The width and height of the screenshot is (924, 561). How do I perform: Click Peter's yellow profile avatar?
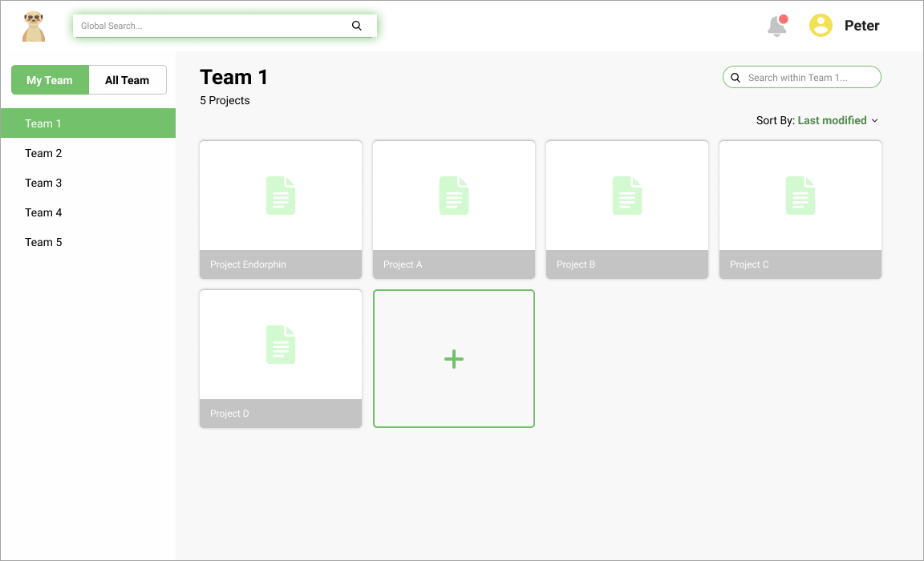[x=821, y=26]
